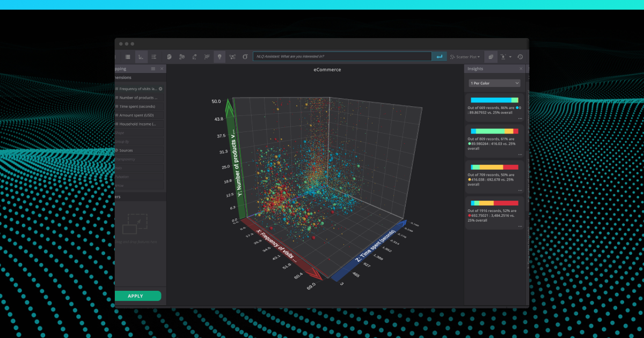The image size is (644, 338).
Task: Open the Scatter Plot type dropdown
Action: [x=465, y=56]
